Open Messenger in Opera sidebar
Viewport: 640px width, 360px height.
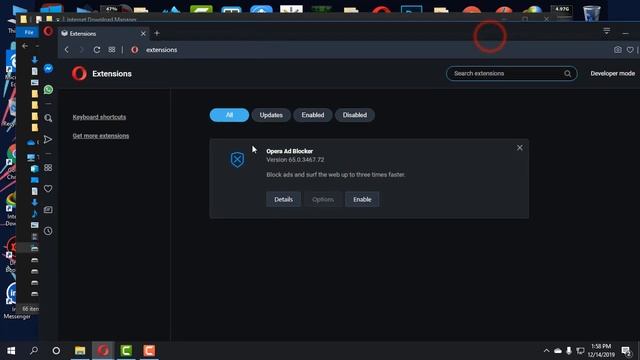pyautogui.click(x=48, y=68)
